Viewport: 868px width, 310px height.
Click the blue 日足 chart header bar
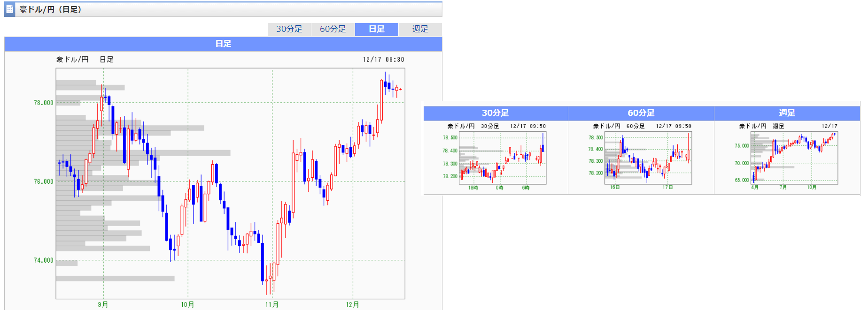pyautogui.click(x=223, y=44)
